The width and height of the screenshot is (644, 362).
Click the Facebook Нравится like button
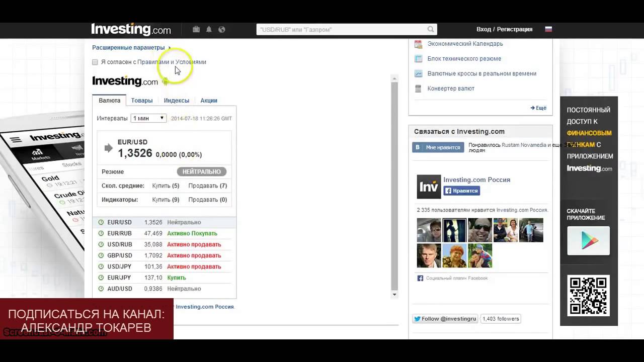[x=461, y=191]
